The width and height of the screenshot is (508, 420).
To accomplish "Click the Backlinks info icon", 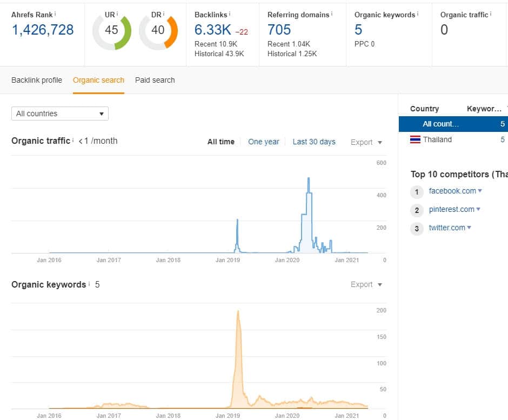I will [230, 14].
